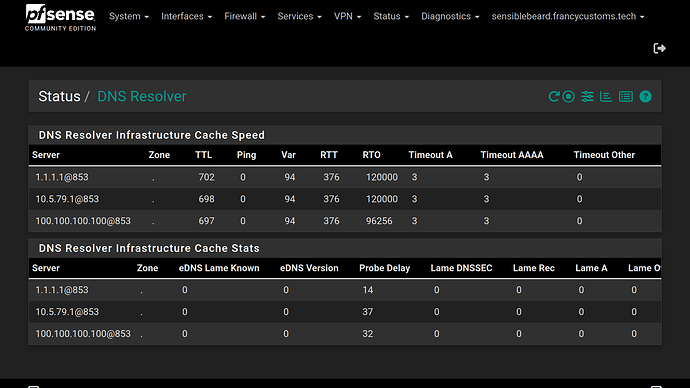Viewport: 690px width, 388px height.
Task: Open the Interfaces menu
Action: [187, 16]
